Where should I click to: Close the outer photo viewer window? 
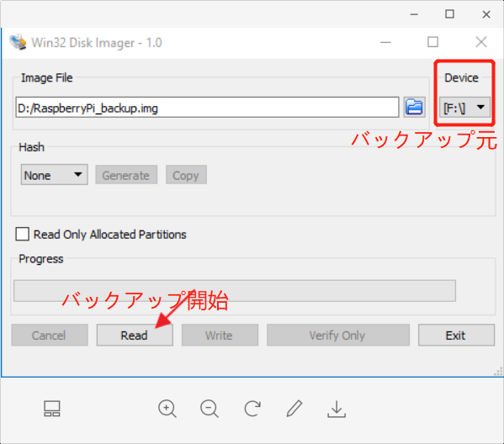(x=486, y=14)
